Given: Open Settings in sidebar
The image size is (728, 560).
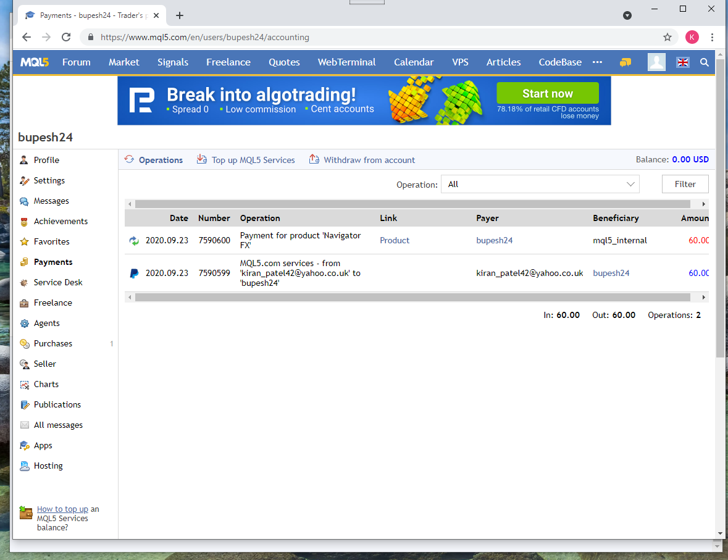Looking at the screenshot, I should [49, 181].
